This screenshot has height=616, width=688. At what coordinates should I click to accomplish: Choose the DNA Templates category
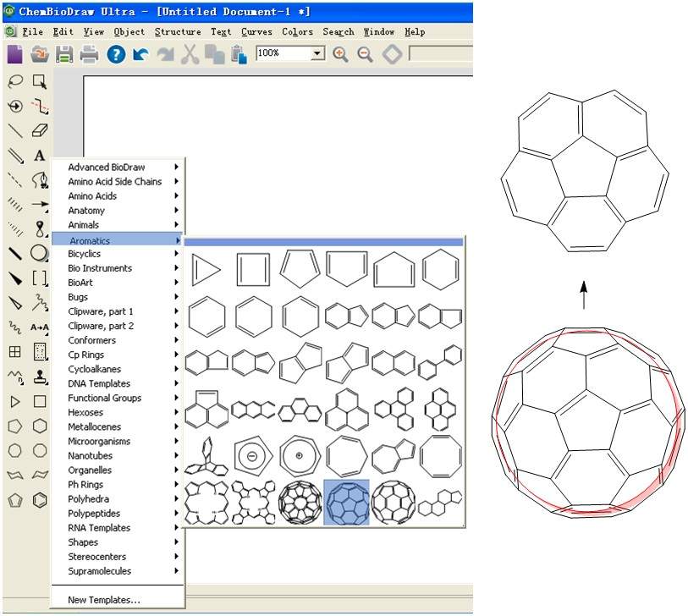117,383
